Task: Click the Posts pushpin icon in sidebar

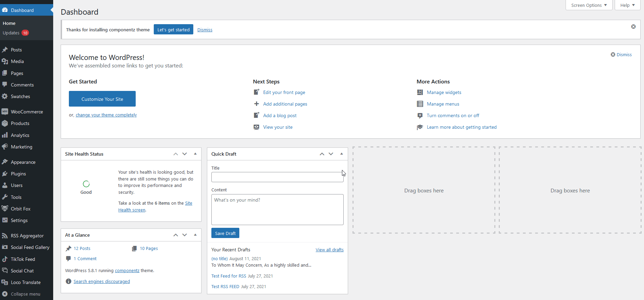Action: (5, 50)
